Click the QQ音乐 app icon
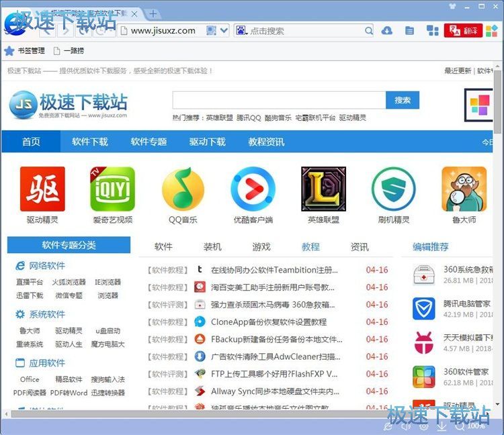 [x=183, y=189]
